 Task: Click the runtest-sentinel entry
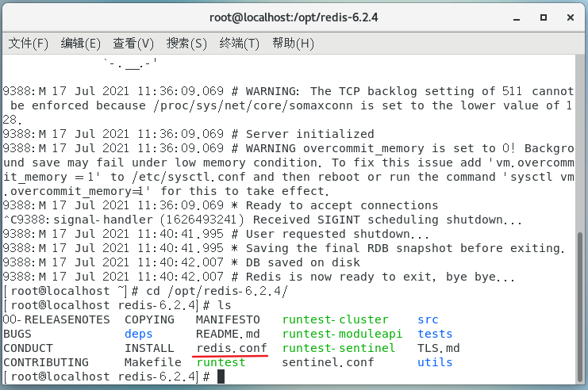pyautogui.click(x=339, y=348)
